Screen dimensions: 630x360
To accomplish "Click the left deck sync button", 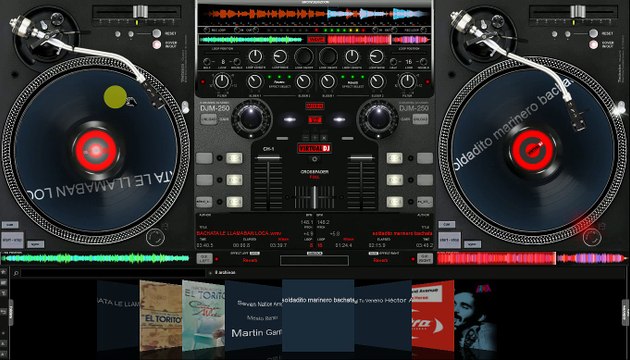I will coord(36,244).
